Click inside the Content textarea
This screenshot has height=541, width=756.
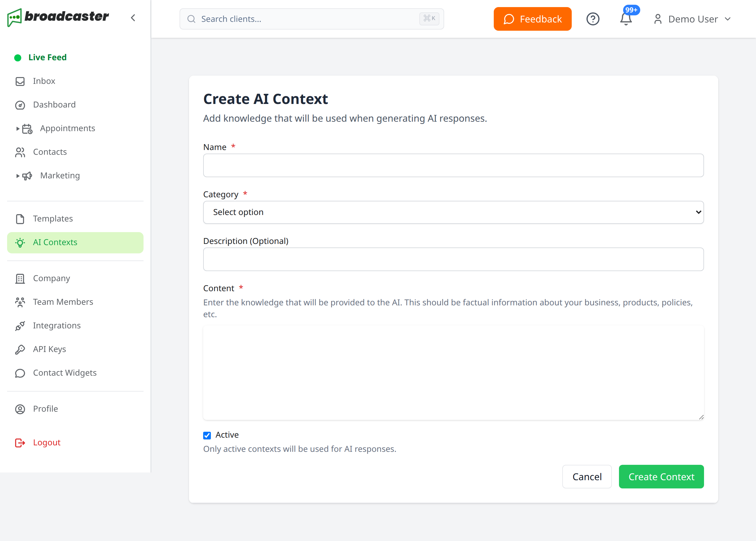pyautogui.click(x=453, y=373)
